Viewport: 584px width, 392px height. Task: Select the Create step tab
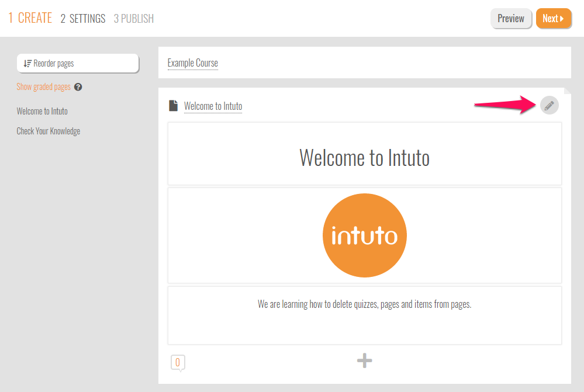point(30,18)
